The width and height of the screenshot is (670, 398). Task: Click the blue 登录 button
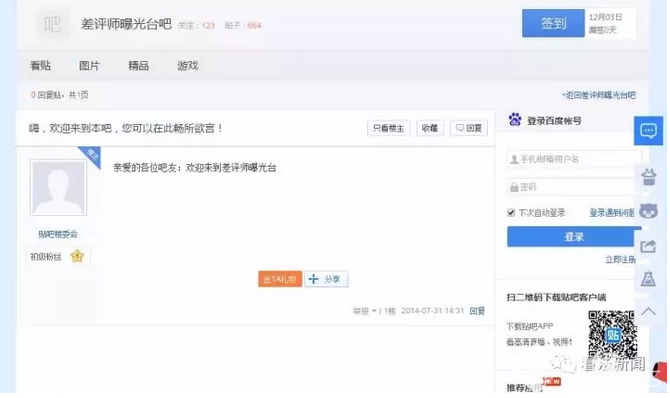[574, 237]
